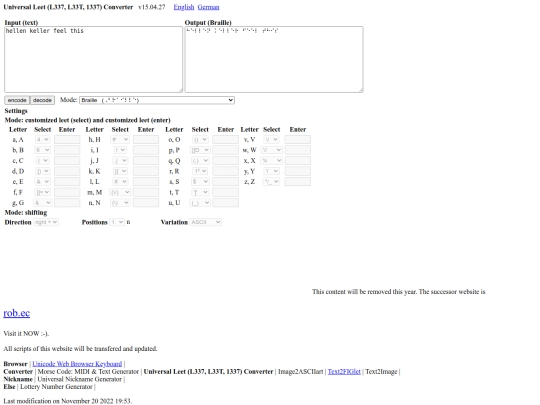This screenshot has width=540, height=405.
Task: Click 'Lottery Number Generator' text
Action: pos(56,387)
